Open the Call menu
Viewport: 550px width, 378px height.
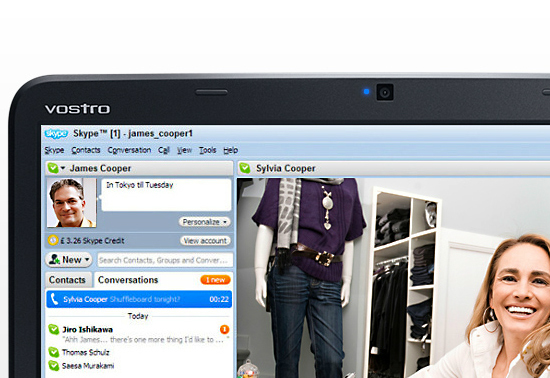click(x=164, y=150)
